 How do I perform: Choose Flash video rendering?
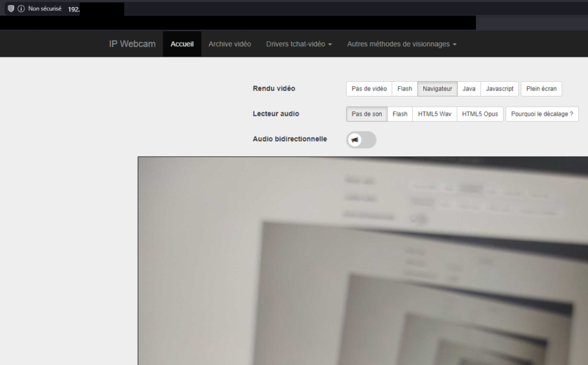pyautogui.click(x=404, y=89)
